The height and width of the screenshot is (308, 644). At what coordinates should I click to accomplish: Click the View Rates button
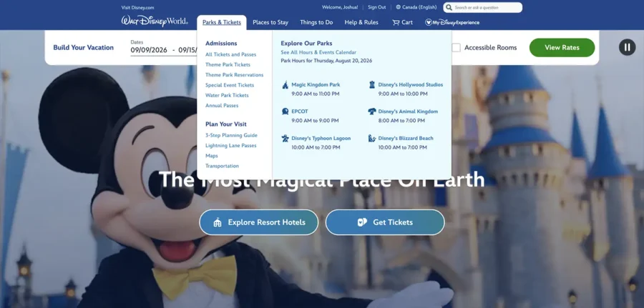(x=562, y=48)
